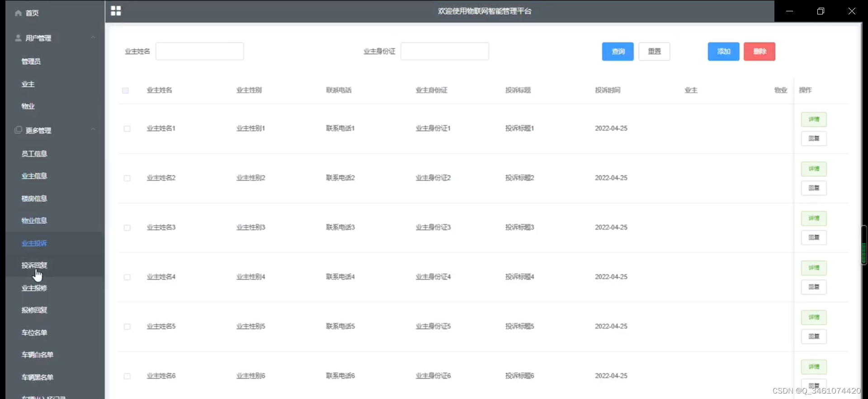The width and height of the screenshot is (868, 399).
Task: Click the 业主性别 column header
Action: [x=249, y=90]
